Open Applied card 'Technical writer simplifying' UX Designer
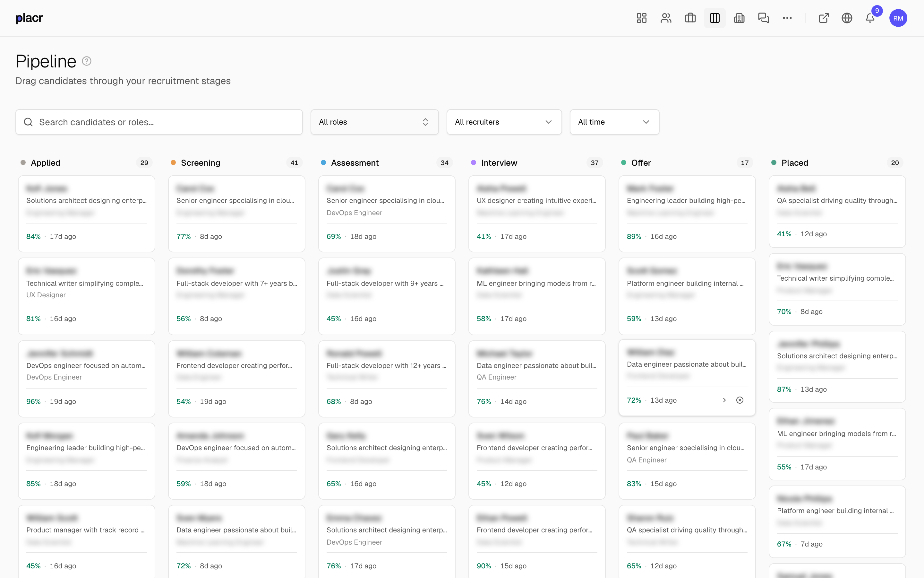 click(x=87, y=296)
